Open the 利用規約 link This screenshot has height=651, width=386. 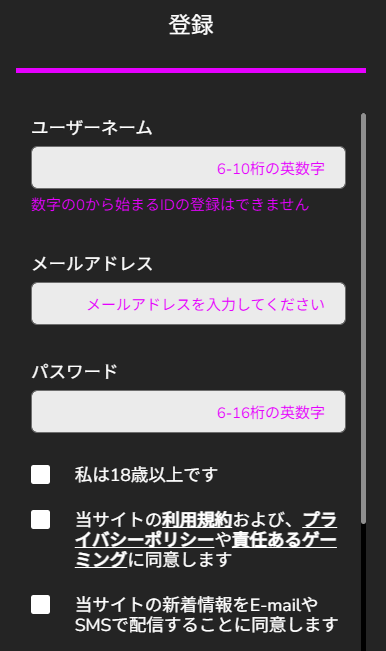click(197, 519)
